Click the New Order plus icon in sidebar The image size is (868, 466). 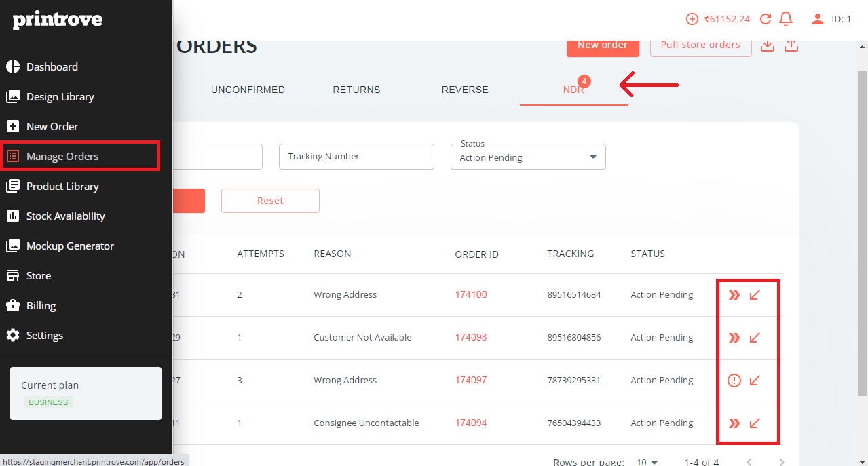click(13, 126)
